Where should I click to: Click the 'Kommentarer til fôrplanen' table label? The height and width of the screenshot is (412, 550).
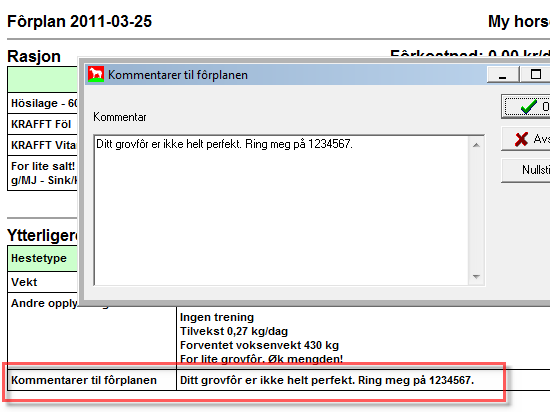84,380
